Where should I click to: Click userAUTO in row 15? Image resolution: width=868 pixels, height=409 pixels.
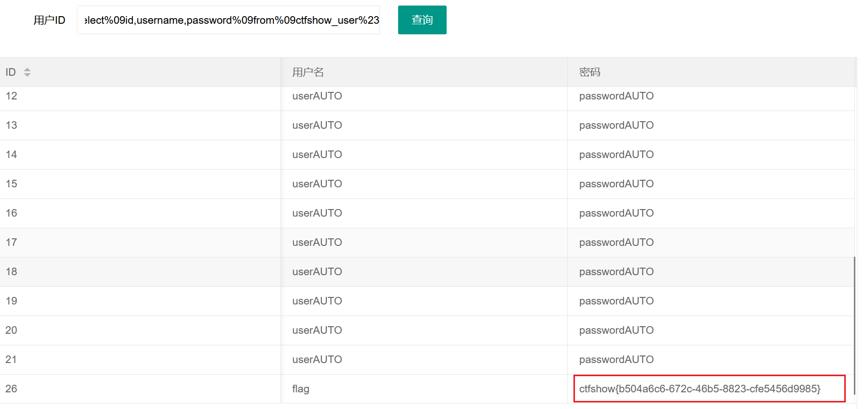tap(317, 184)
